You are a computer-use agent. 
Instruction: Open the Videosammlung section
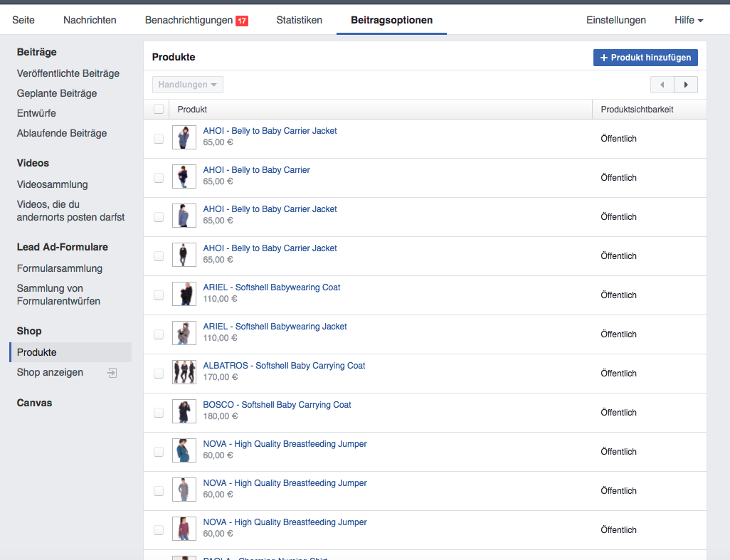[52, 185]
